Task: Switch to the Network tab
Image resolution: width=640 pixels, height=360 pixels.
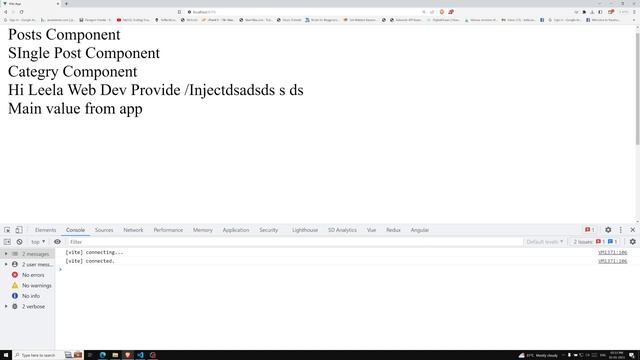Action: 133,230
